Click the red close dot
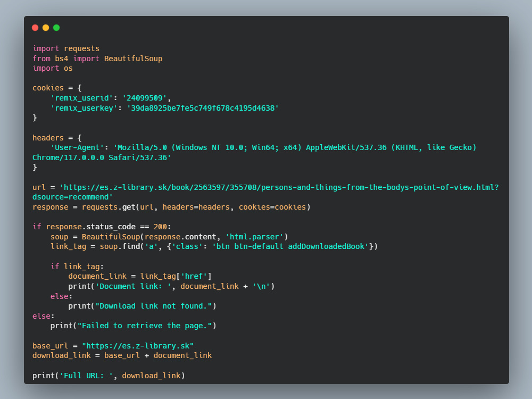532x399 pixels. (35, 28)
